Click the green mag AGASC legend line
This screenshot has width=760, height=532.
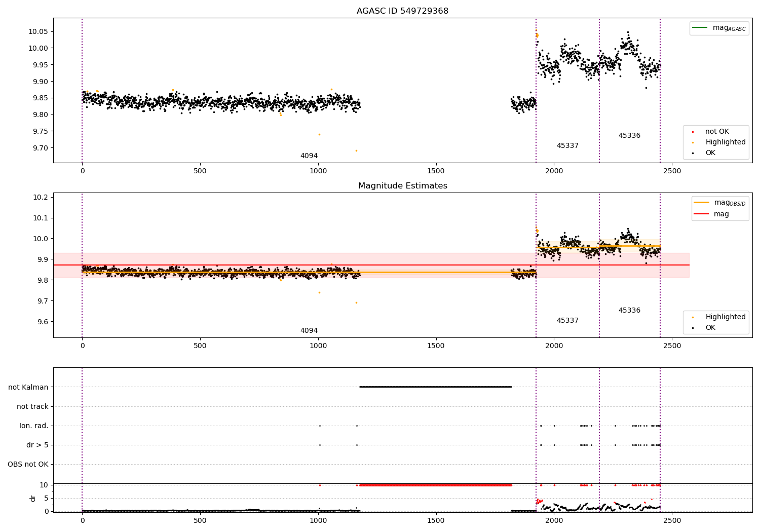(x=700, y=28)
